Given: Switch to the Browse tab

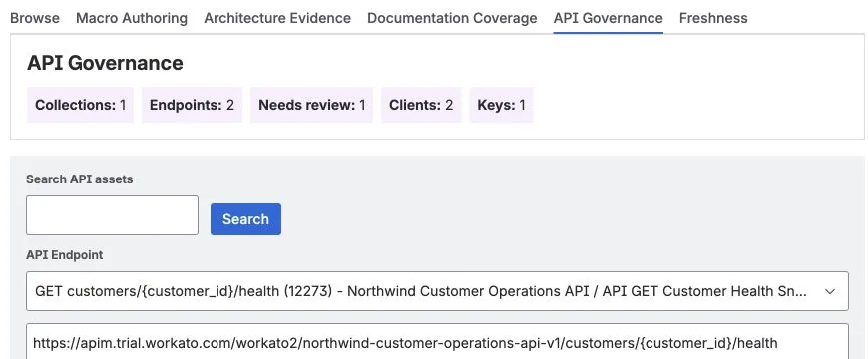Looking at the screenshot, I should [35, 18].
